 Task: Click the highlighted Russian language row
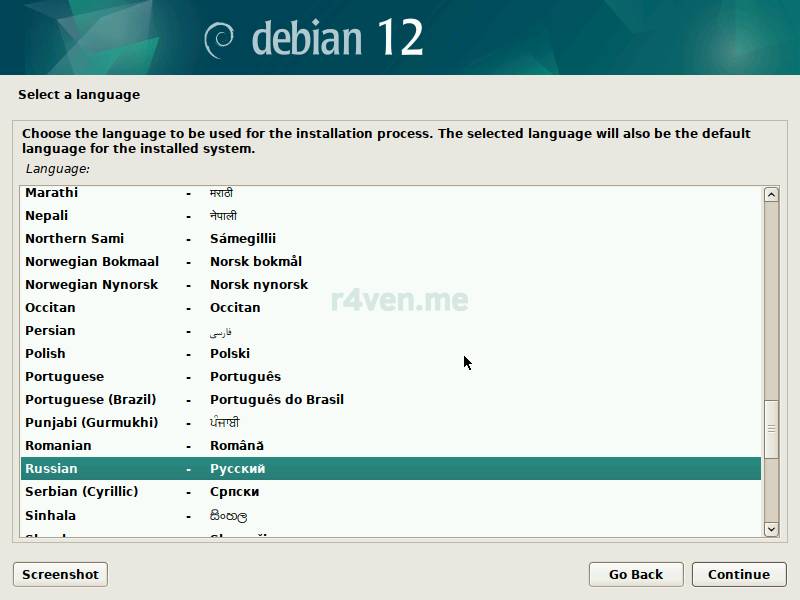[x=390, y=469]
